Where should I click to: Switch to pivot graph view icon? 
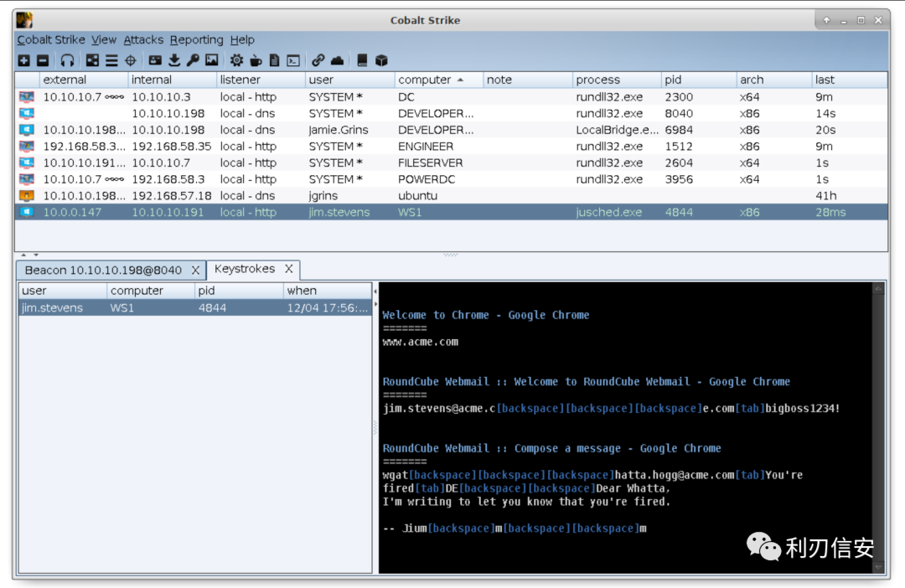92,60
